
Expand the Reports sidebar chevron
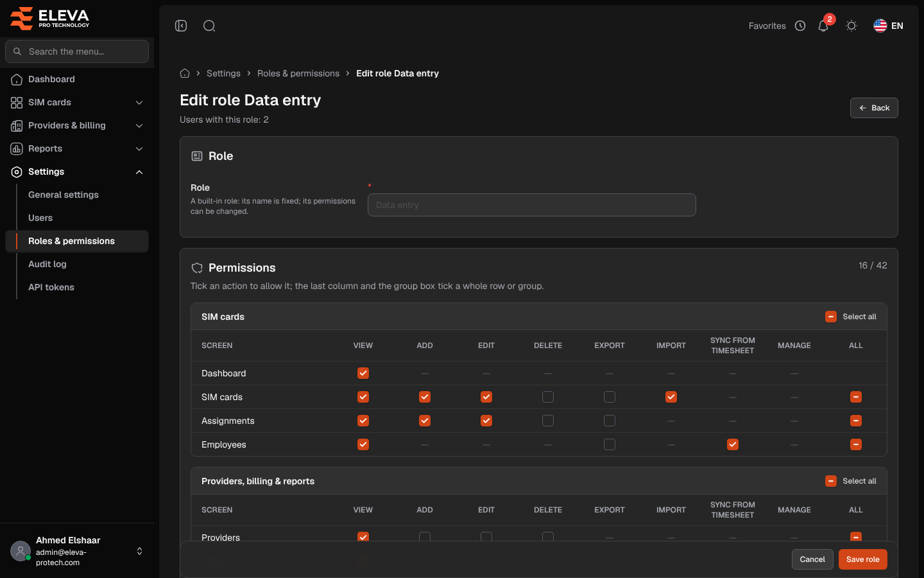pos(139,148)
